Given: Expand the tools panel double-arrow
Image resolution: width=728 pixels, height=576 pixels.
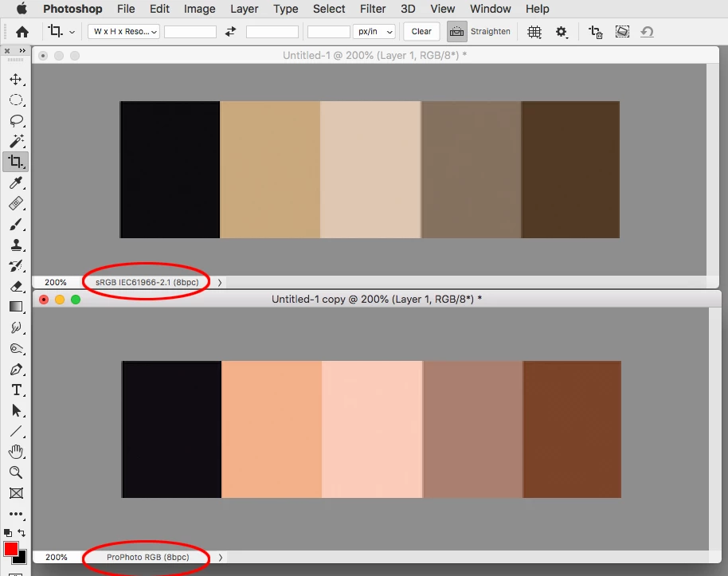Looking at the screenshot, I should pyautogui.click(x=22, y=51).
